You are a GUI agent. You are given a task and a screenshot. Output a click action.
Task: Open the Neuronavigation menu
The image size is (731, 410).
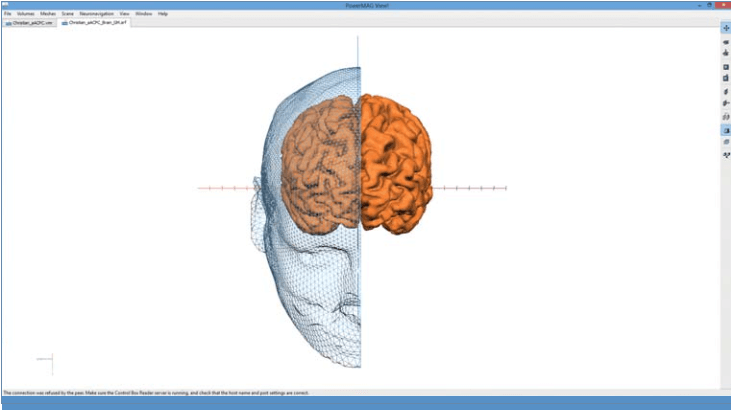(97, 14)
